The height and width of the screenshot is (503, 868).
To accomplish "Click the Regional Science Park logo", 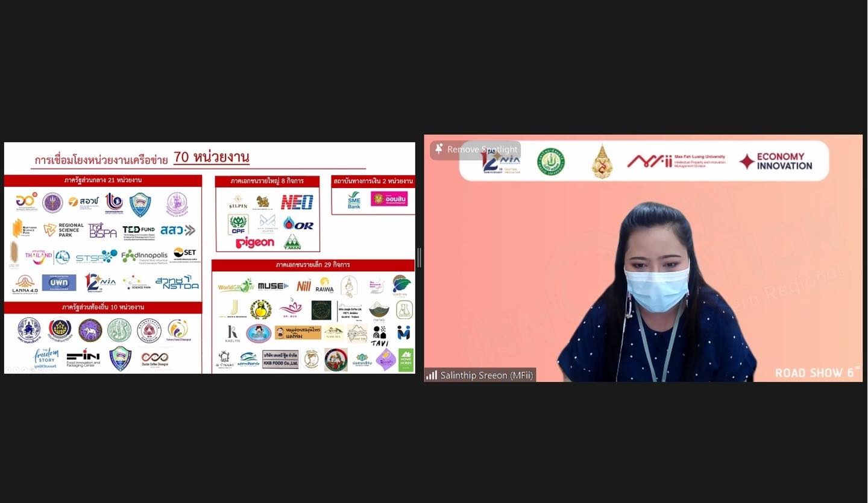I will pos(64,230).
